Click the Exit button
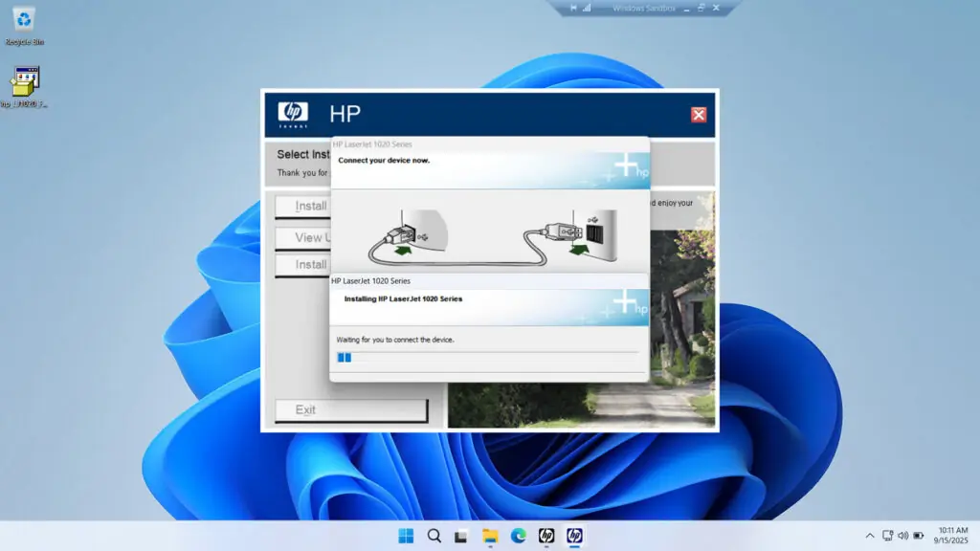The height and width of the screenshot is (551, 980). point(351,409)
